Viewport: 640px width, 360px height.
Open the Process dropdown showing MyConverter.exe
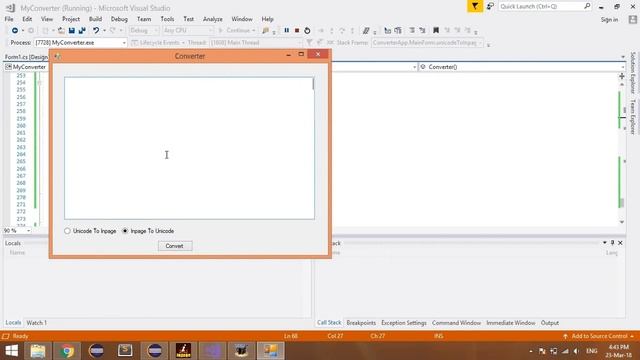click(x=81, y=42)
